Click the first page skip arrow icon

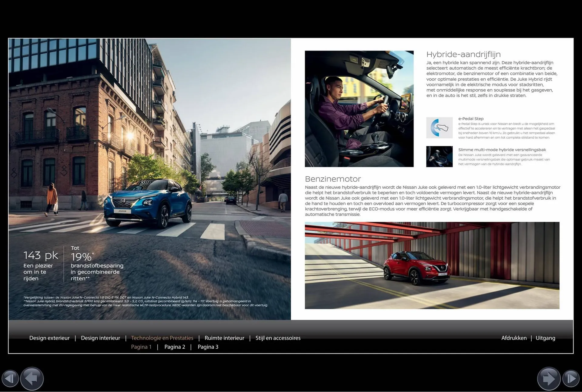(10, 378)
